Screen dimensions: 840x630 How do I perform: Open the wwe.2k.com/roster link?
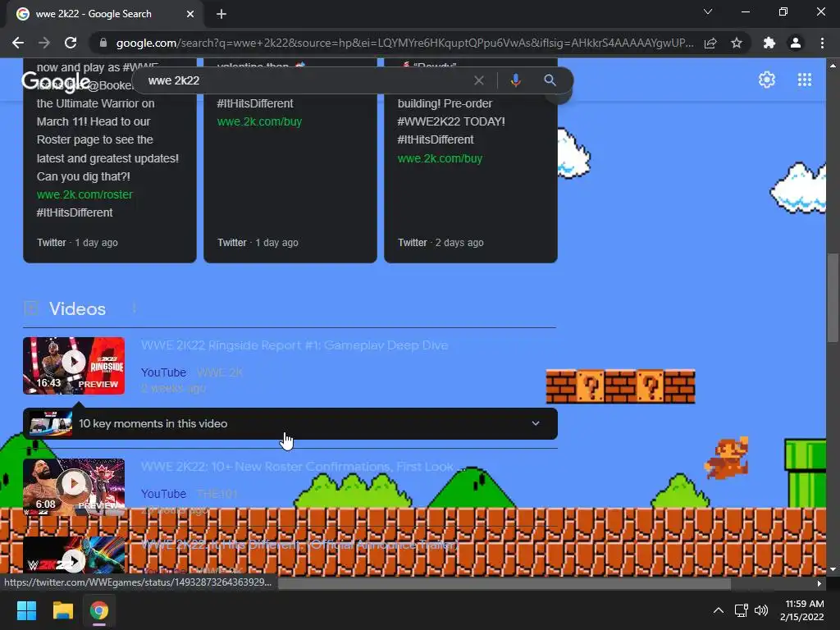tap(84, 194)
